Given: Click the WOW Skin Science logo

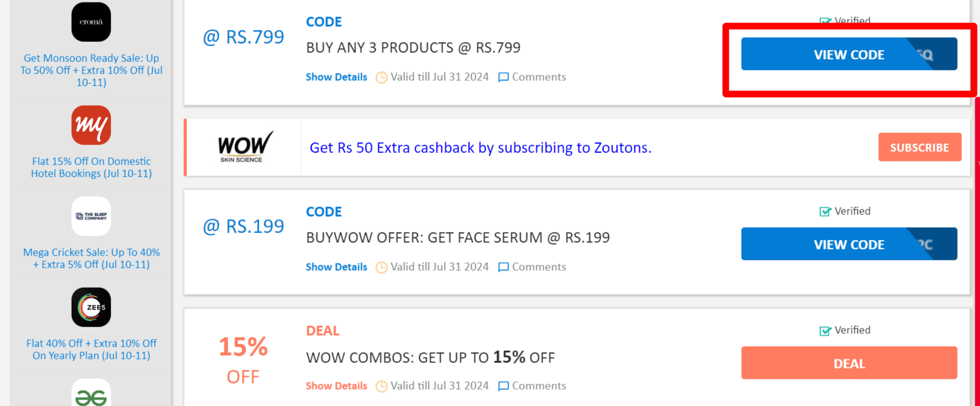Looking at the screenshot, I should coord(244,146).
